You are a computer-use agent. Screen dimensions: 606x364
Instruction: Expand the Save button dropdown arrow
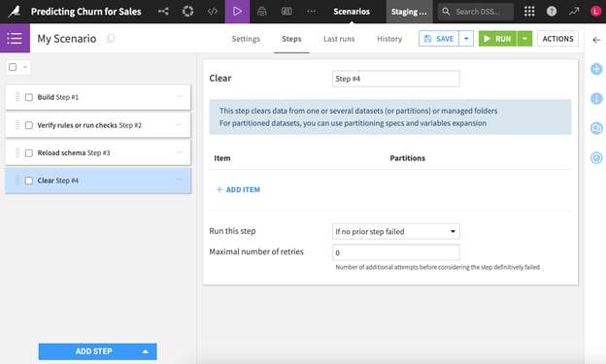click(x=466, y=39)
